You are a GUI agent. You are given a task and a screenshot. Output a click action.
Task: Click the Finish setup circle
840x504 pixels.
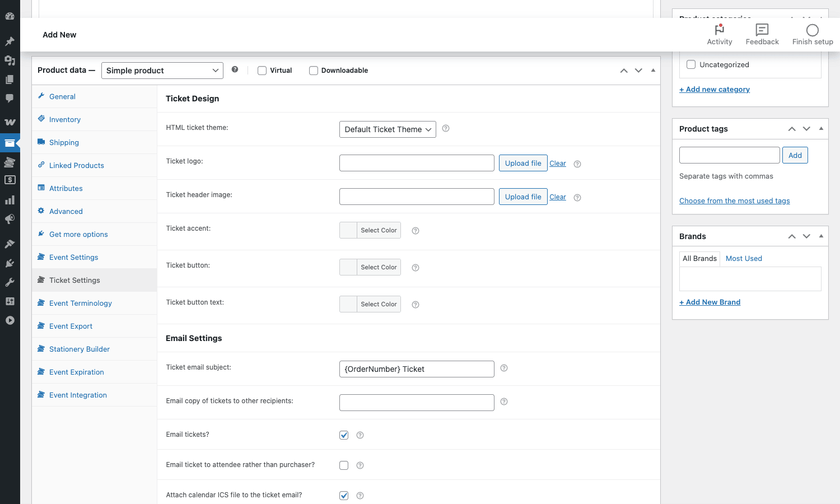coord(813,35)
